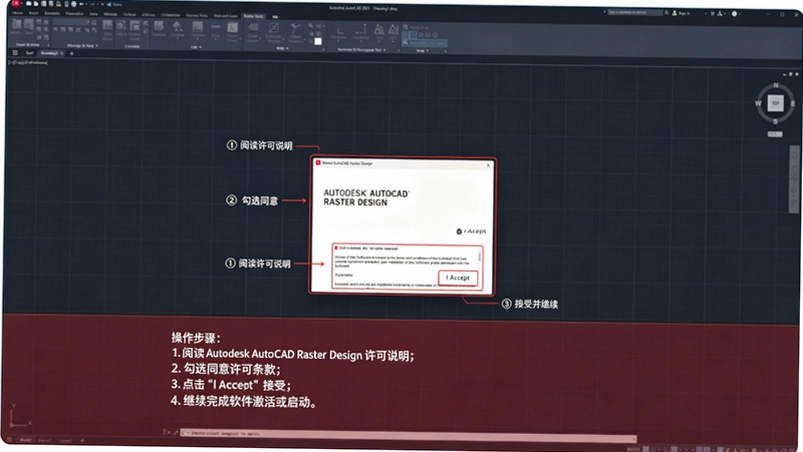Select the Raster Tools ribbon tab
This screenshot has height=452, width=803.
pos(253,16)
